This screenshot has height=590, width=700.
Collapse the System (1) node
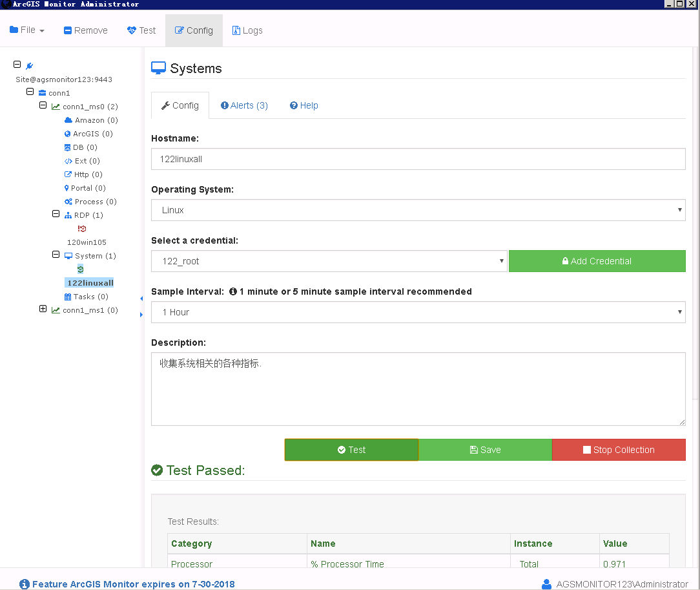(56, 254)
